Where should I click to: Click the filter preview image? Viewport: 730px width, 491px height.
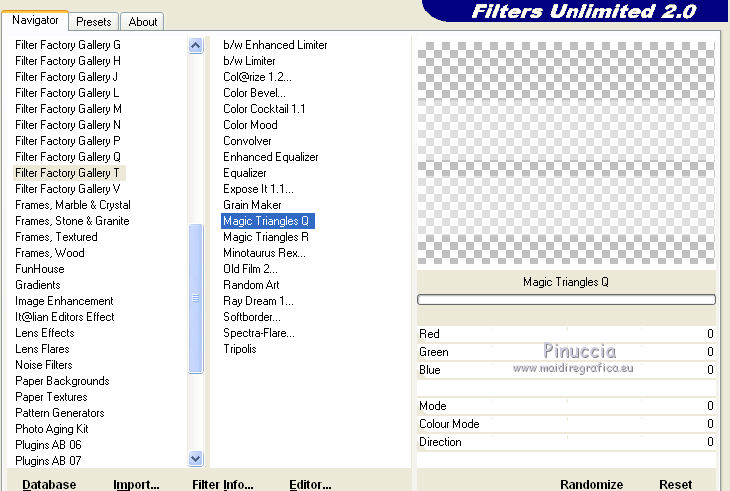[566, 153]
